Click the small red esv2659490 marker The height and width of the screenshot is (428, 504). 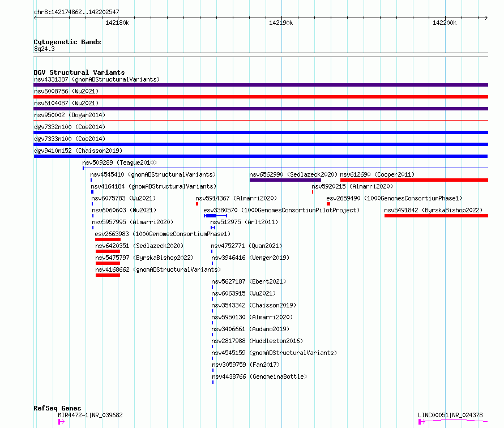pos(328,204)
